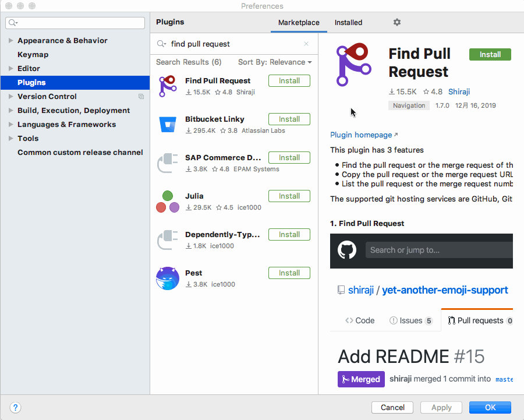
Task: Open the help question mark button
Action: [15, 407]
